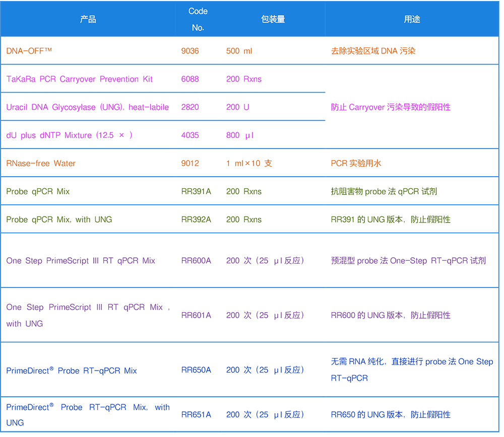Click 200 Rxns in the RR392A row
Viewport: 504px width, 437px height.
click(244, 220)
